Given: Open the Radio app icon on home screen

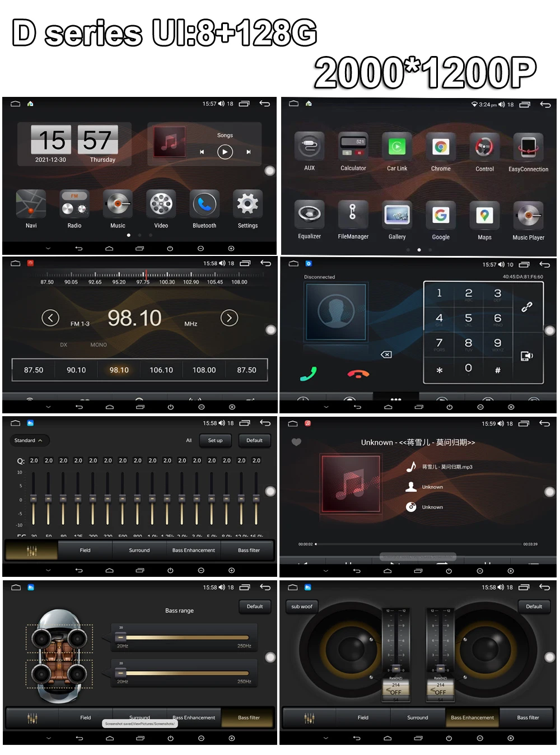Looking at the screenshot, I should [x=74, y=203].
